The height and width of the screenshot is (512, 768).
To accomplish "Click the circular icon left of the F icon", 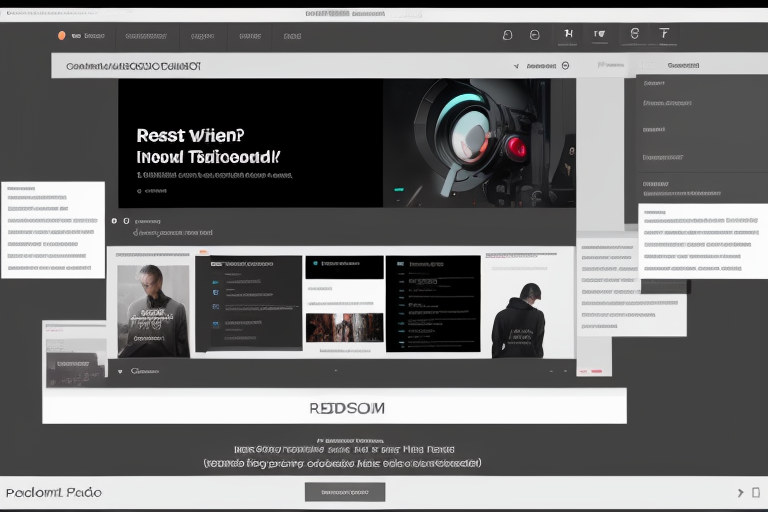I will (x=633, y=34).
